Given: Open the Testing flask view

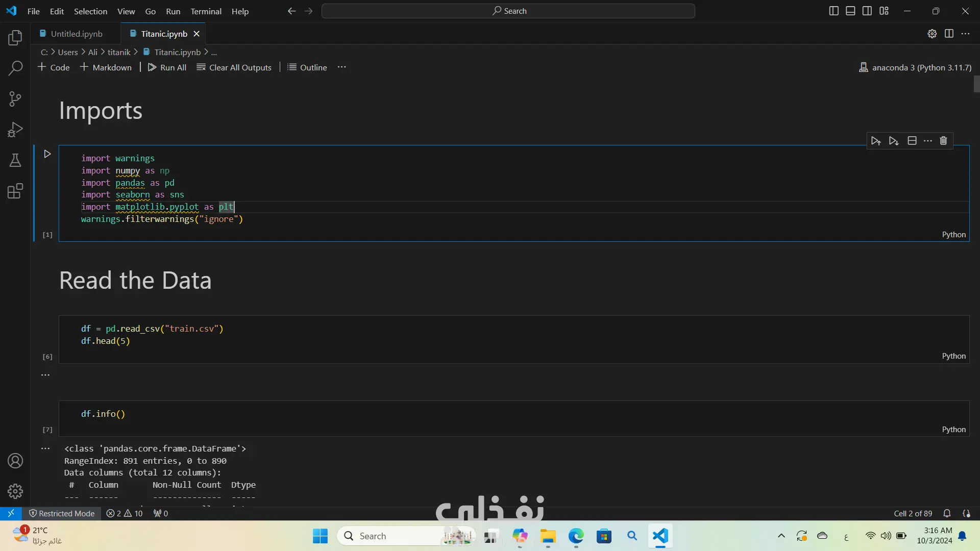Looking at the screenshot, I should [15, 161].
